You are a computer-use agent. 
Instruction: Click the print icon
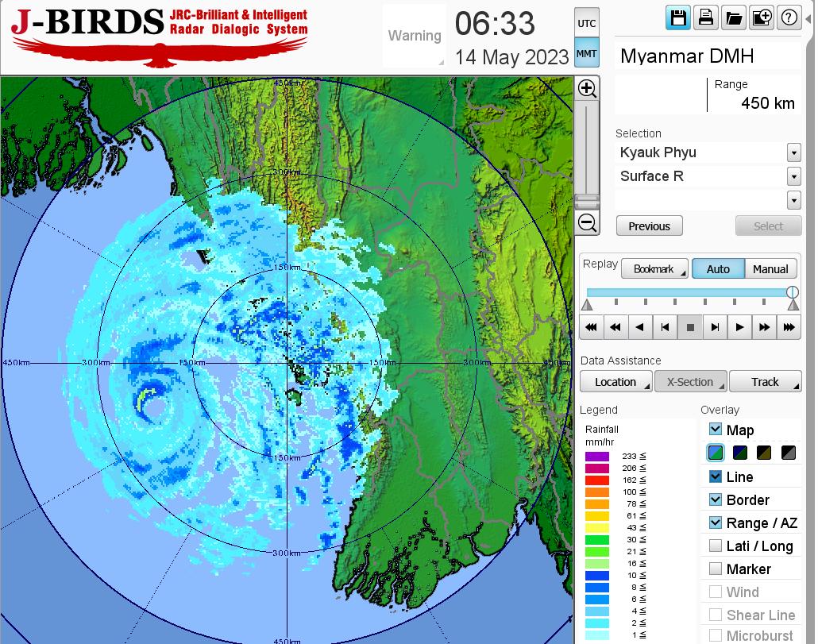click(x=705, y=18)
